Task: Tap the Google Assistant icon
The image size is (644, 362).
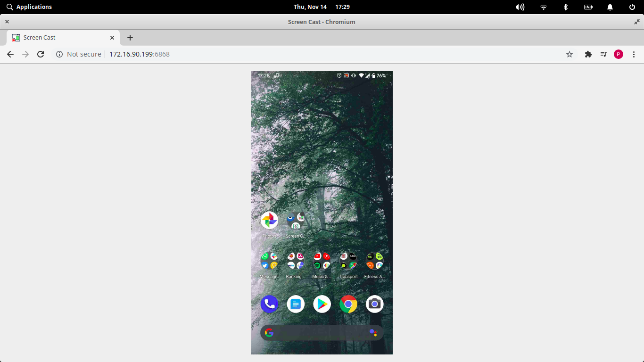Action: (373, 333)
